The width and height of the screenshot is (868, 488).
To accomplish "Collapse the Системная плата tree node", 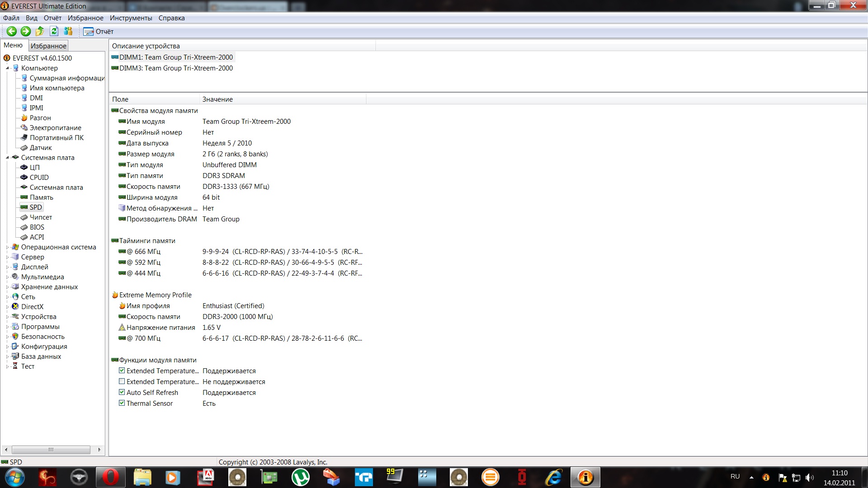I will 7,158.
